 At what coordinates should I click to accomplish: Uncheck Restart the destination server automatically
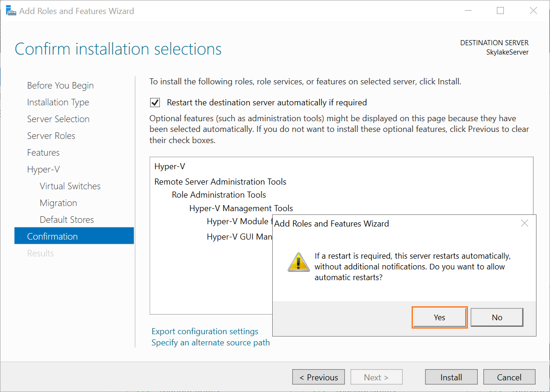click(x=155, y=103)
